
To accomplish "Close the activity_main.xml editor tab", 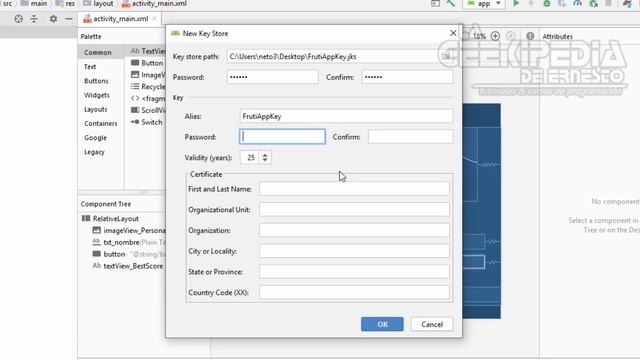I will 154,19.
